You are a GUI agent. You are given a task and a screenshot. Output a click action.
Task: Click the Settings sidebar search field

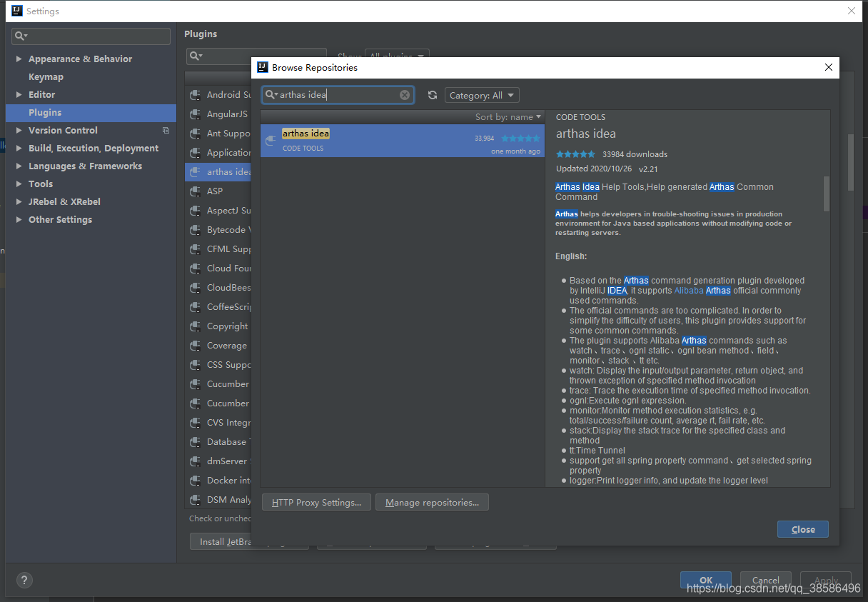coord(91,36)
